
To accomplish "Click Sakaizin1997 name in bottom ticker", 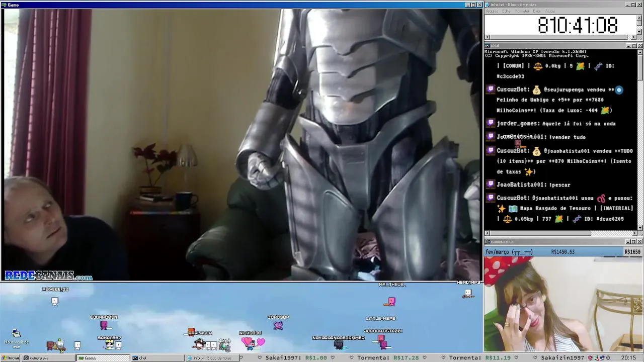I will (562, 358).
